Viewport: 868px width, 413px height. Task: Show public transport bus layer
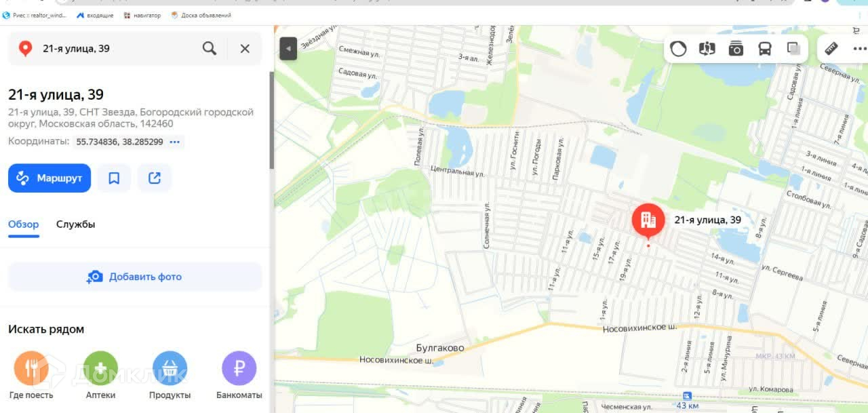(x=764, y=48)
